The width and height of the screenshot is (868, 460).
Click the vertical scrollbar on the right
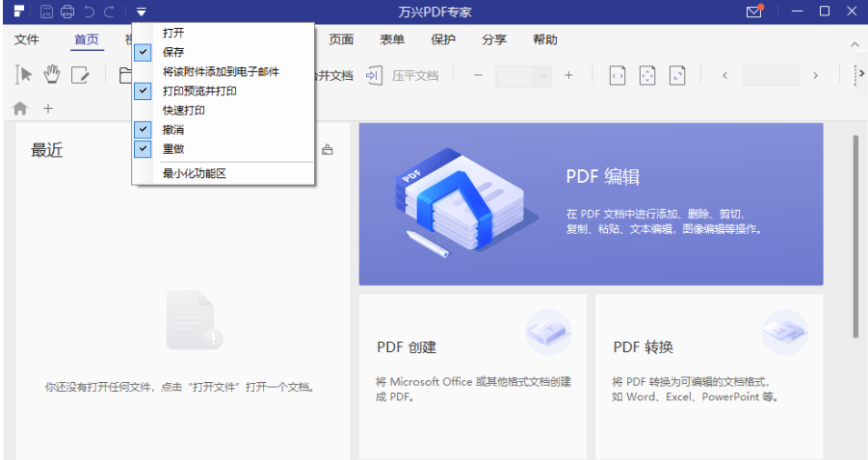click(x=855, y=236)
